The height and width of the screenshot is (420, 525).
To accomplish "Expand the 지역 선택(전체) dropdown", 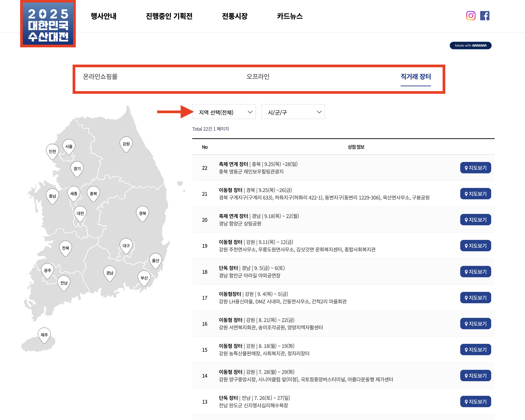I will pos(224,112).
